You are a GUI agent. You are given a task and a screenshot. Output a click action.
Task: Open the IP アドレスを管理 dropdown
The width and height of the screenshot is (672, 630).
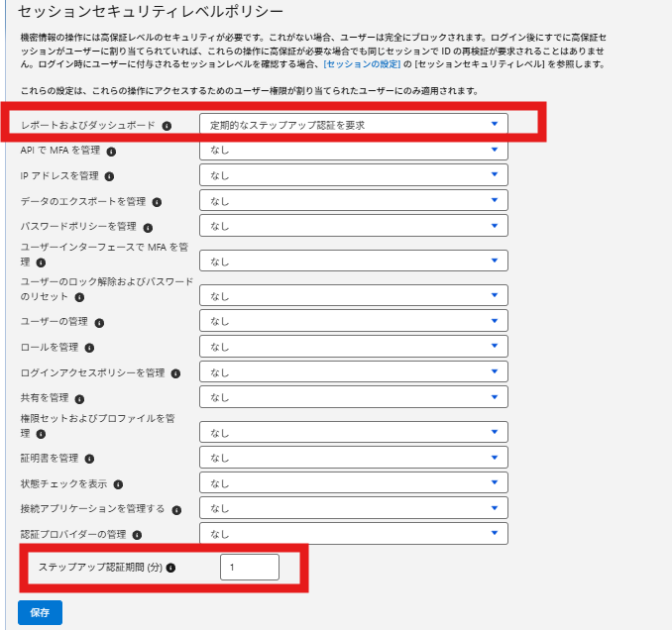click(354, 174)
